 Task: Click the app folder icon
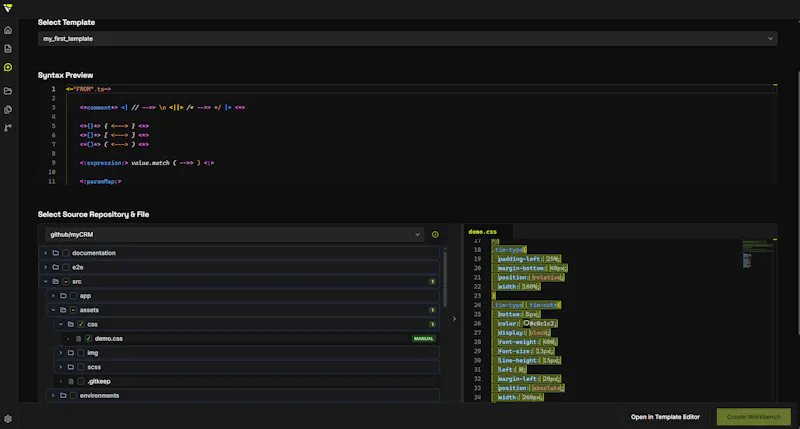pyautogui.click(x=63, y=296)
